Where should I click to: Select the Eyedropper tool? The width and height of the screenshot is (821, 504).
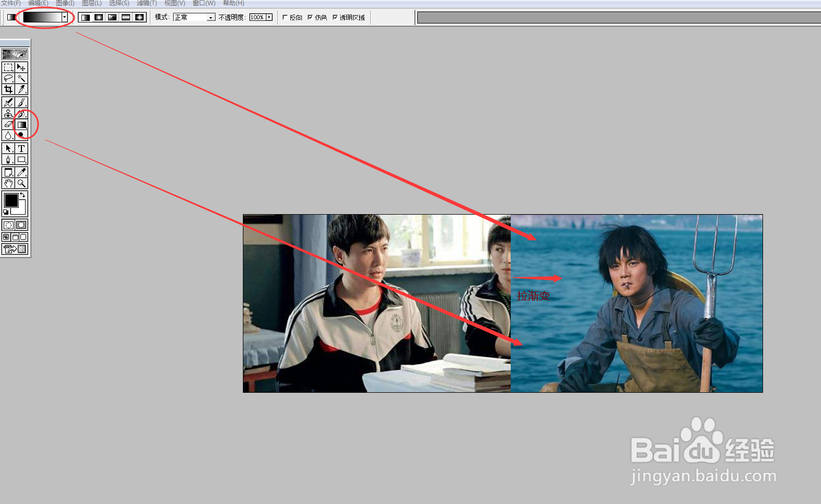point(21,172)
